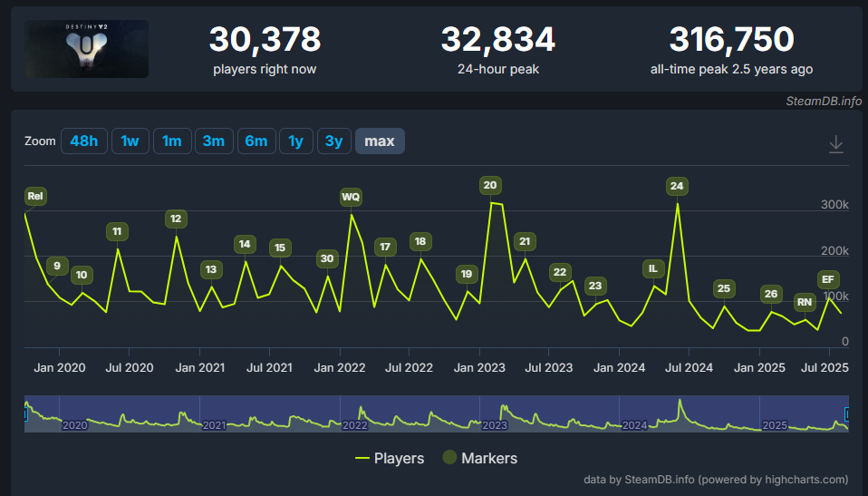Viewport: 868px width, 496px height.
Task: Click the Jan 2023 axis label
Action: (x=479, y=368)
